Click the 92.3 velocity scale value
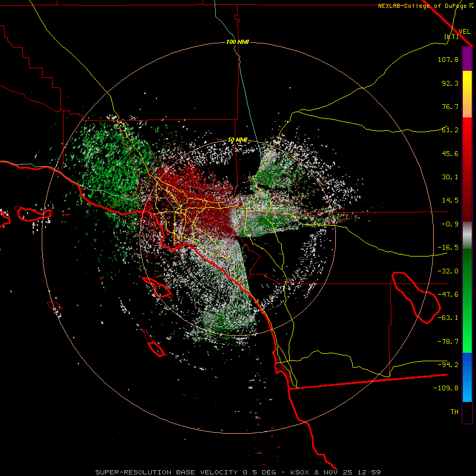This screenshot has width=476, height=476. [x=450, y=83]
